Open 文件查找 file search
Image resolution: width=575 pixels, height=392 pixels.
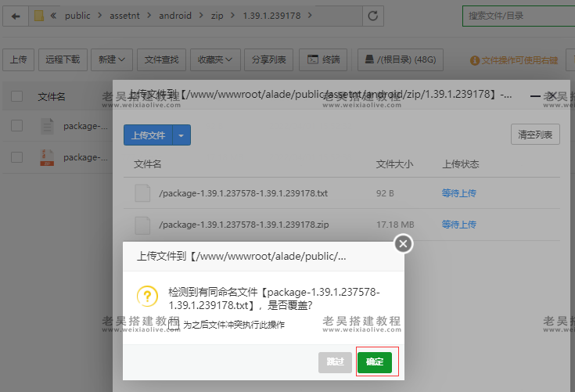(x=161, y=59)
